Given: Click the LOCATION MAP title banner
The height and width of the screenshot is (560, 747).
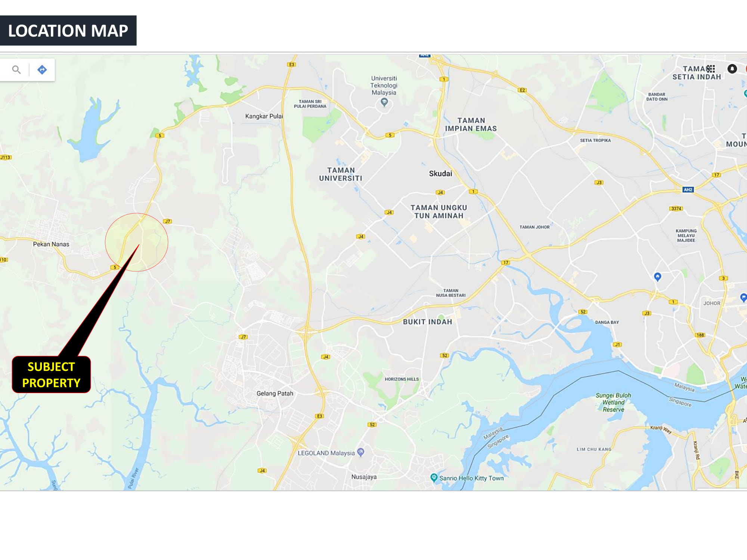Looking at the screenshot, I should coord(68,31).
